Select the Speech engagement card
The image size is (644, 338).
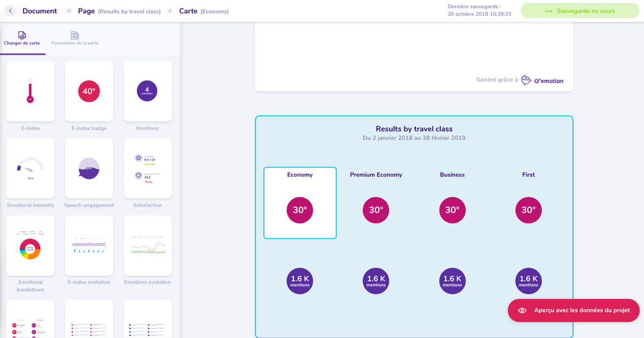click(x=89, y=168)
